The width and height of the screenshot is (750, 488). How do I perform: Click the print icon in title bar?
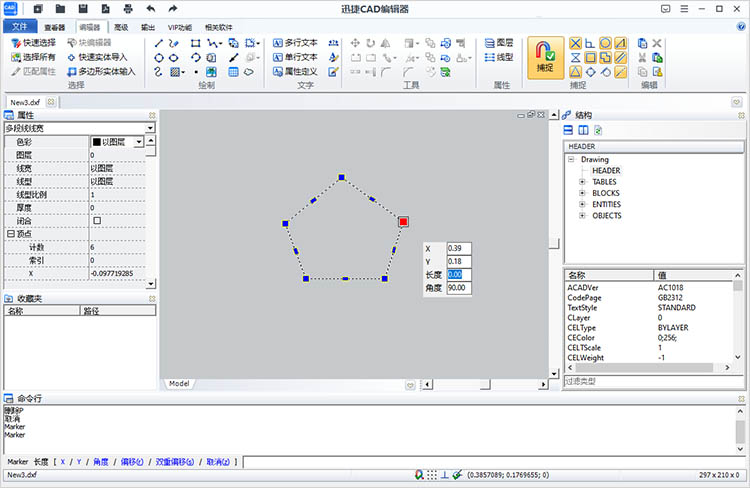point(127,8)
